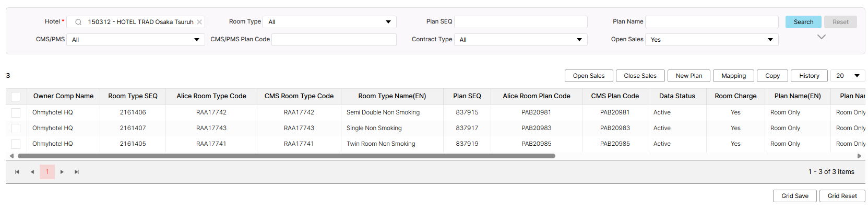
Task: Go to the first page of results
Action: pos(17,172)
